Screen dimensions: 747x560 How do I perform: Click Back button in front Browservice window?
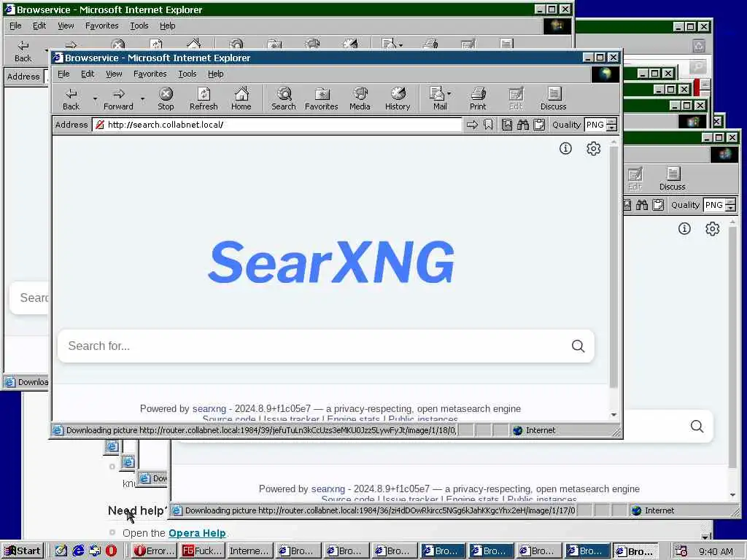tap(71, 98)
